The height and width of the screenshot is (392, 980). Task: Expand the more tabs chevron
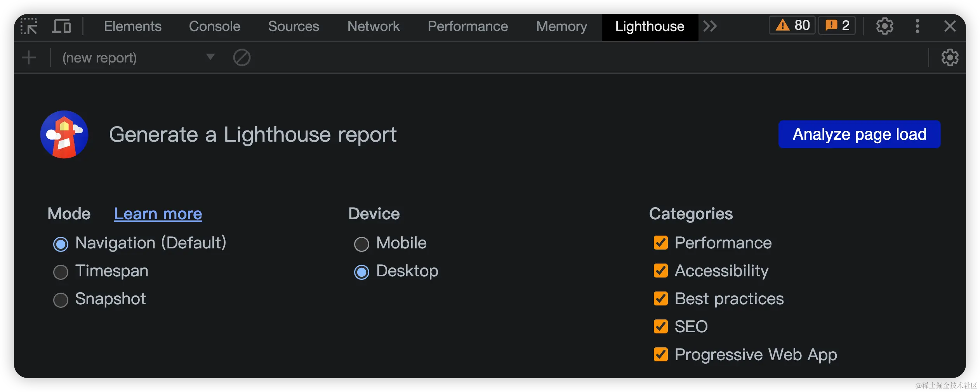(x=710, y=26)
